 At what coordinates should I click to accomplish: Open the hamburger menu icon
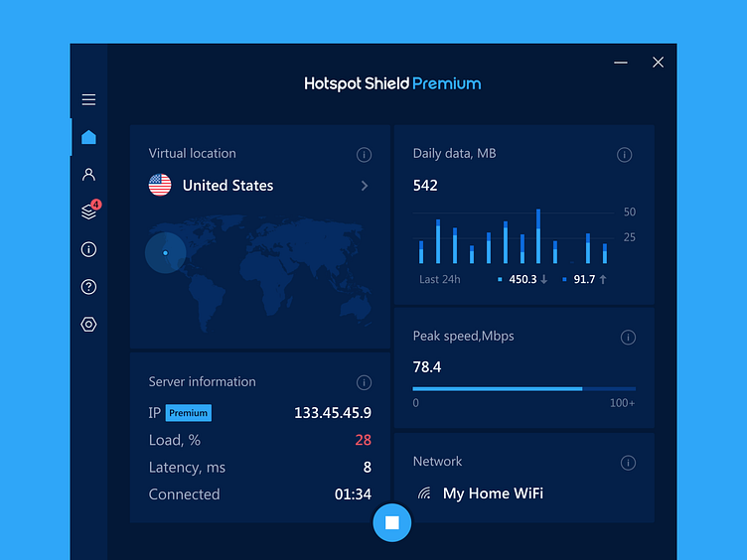[88, 99]
